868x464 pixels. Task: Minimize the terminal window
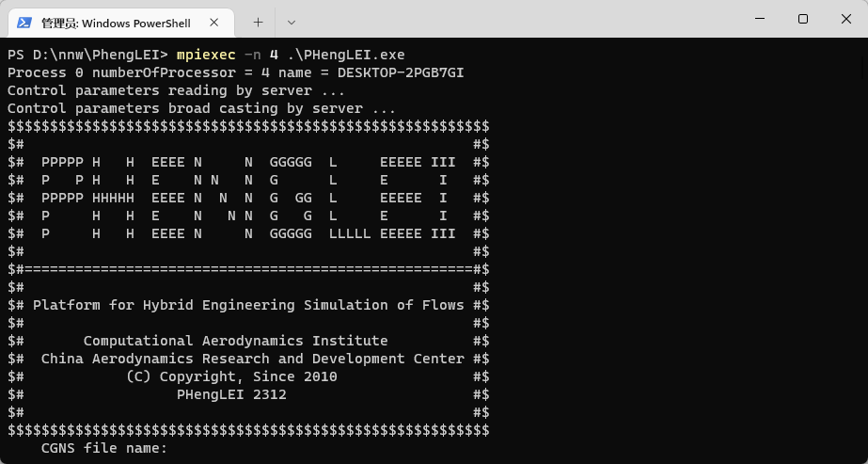760,19
